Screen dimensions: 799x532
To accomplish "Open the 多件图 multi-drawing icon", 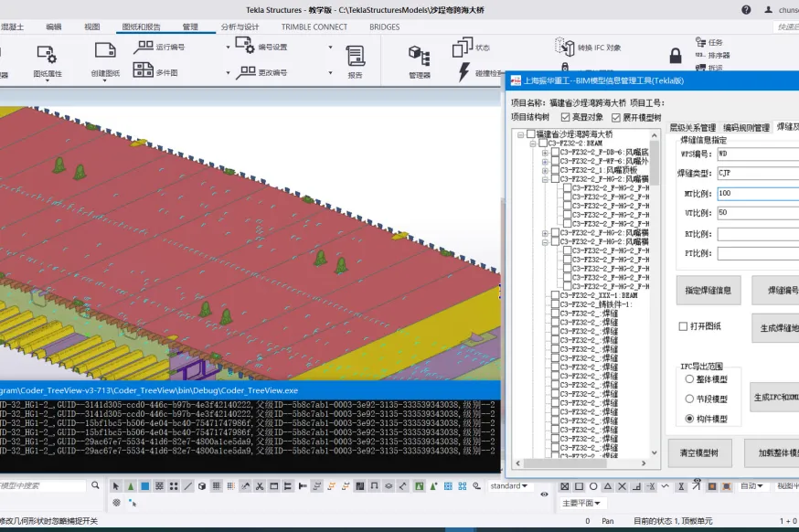I will pos(144,69).
